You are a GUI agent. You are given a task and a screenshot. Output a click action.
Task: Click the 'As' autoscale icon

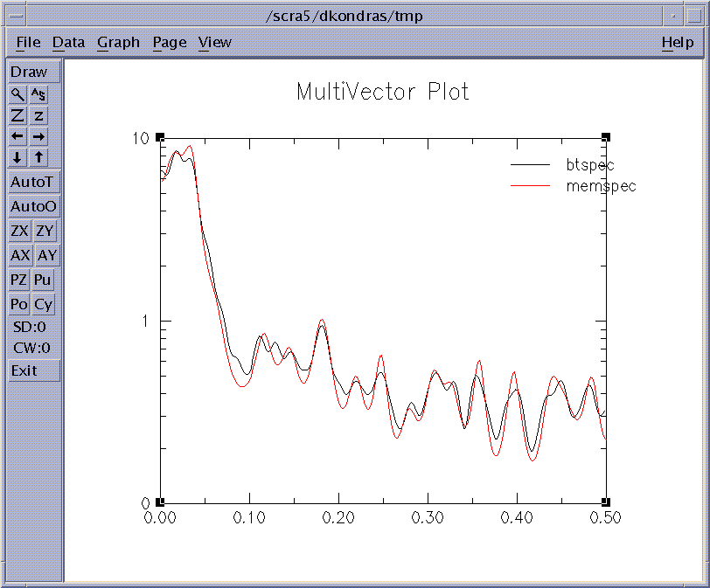[x=39, y=94]
